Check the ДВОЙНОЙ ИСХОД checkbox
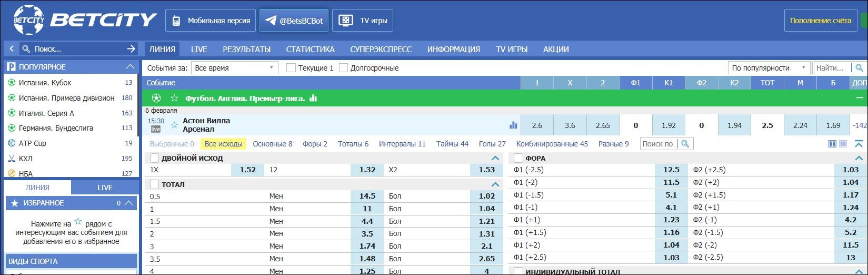This screenshot has width=868, height=275. point(154,158)
